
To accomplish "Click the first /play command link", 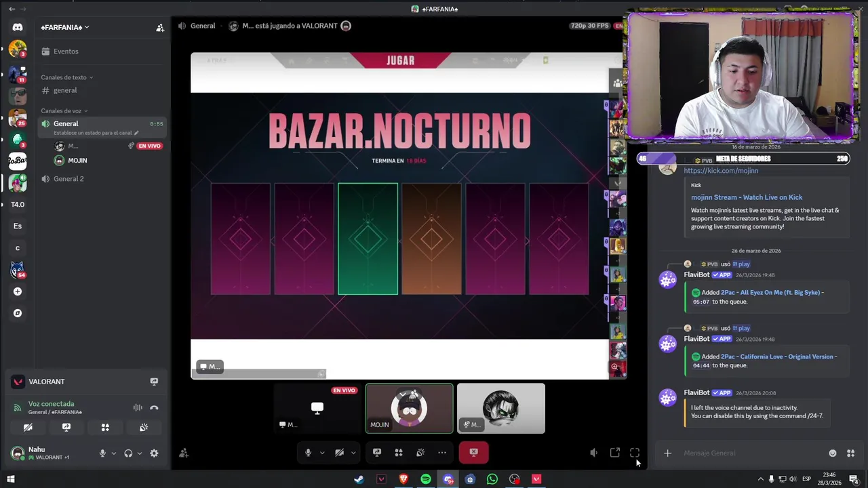I will pyautogui.click(x=741, y=264).
